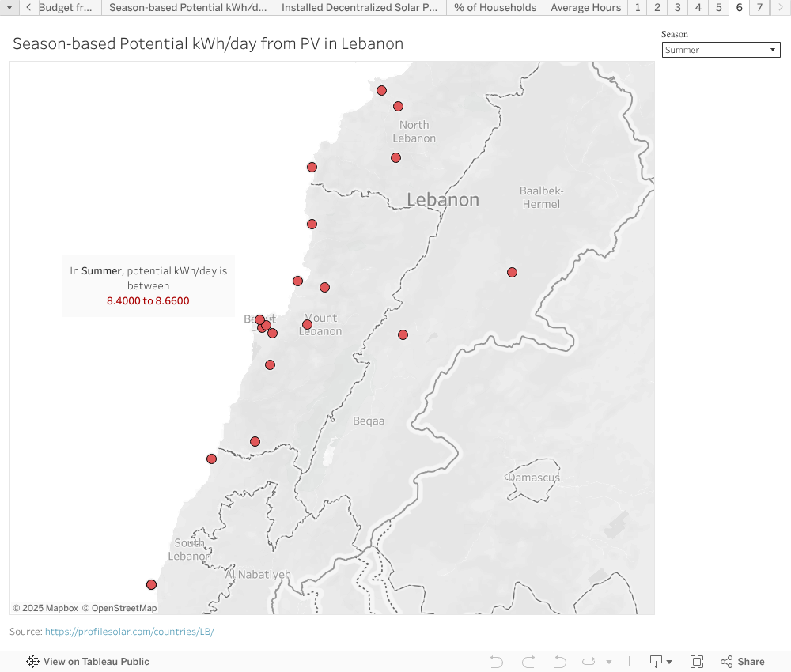Click the Redo arrow icon
The image size is (791, 672).
coord(528,662)
